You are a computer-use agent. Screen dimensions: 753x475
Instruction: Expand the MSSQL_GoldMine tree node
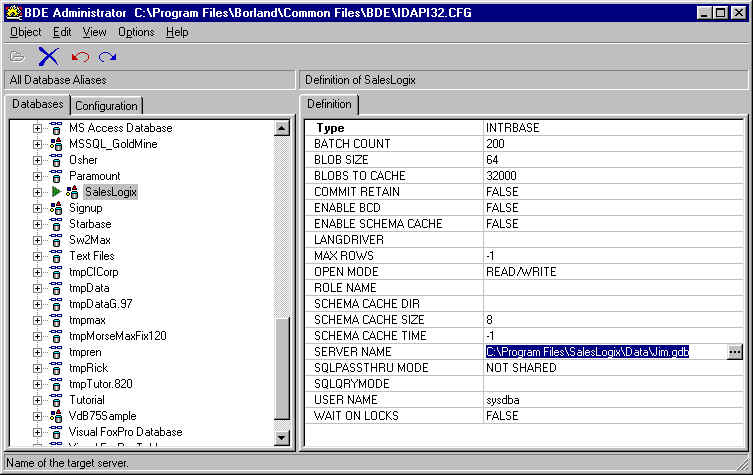click(x=37, y=144)
